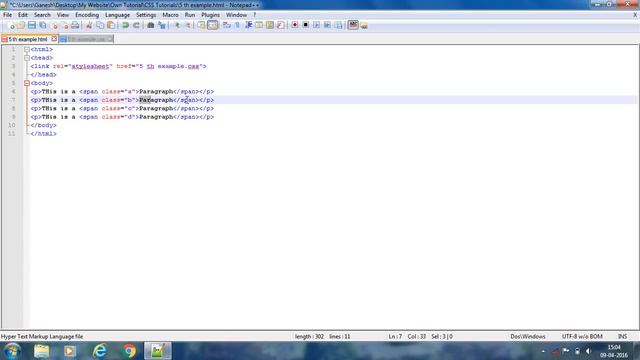Screen dimensions: 640x360
Task: Click the Dos\Windows line-ending status field
Action: [527, 336]
